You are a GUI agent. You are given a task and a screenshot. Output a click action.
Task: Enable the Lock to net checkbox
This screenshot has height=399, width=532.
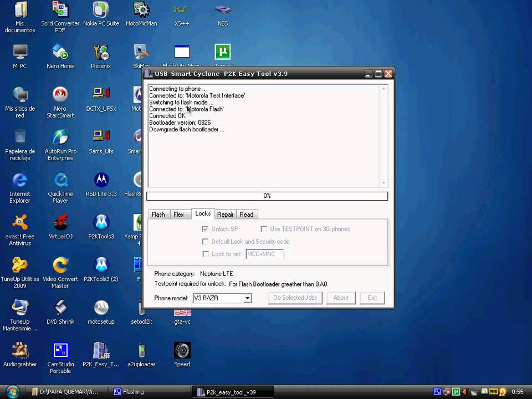pos(205,254)
